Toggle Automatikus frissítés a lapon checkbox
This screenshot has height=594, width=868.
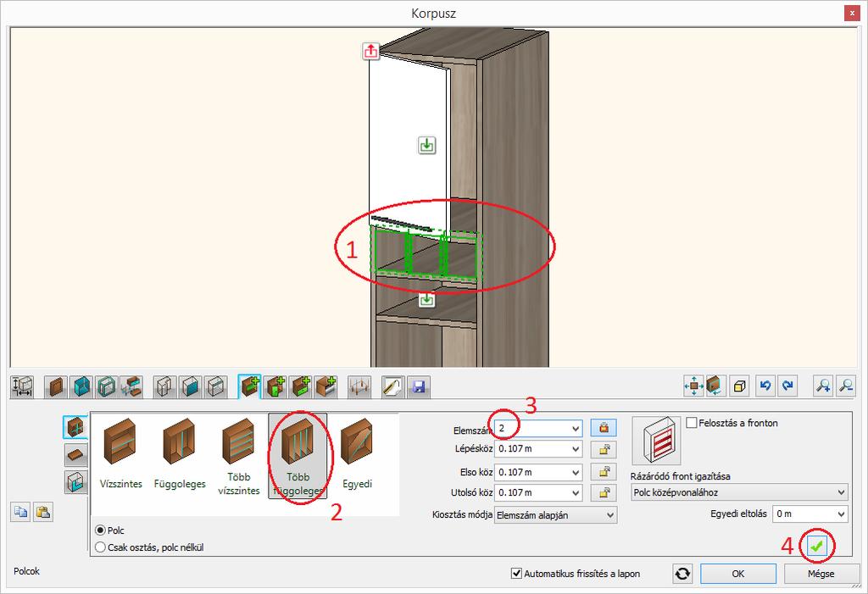point(516,574)
